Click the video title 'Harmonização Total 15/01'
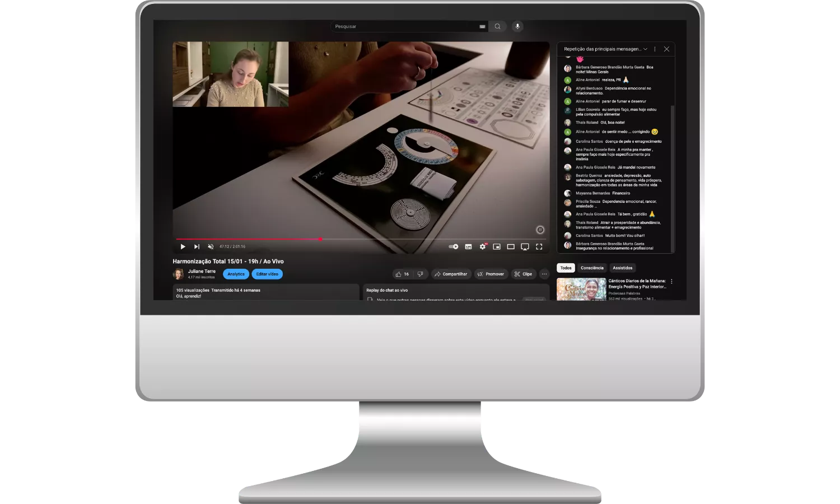840x504 pixels. tap(228, 262)
